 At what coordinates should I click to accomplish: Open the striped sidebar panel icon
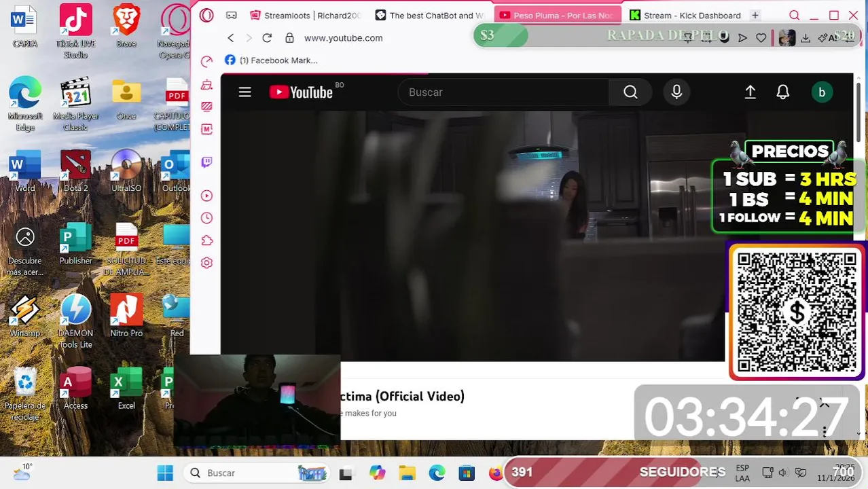[x=206, y=107]
